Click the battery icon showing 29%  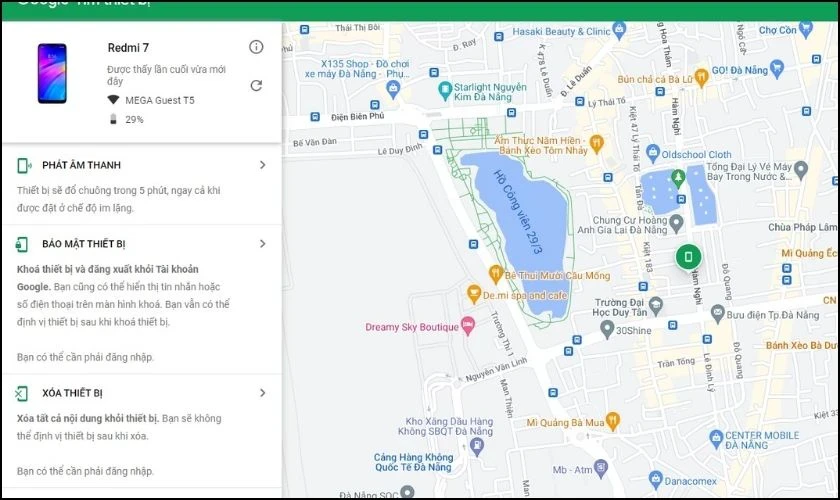pyautogui.click(x=113, y=120)
